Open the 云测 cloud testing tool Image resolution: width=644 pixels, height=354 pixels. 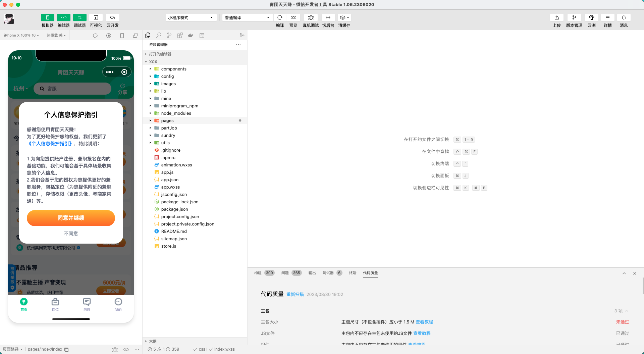click(x=592, y=17)
